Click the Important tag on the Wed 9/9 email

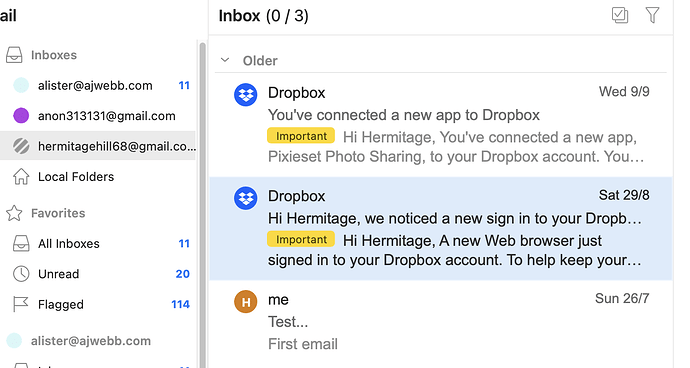(301, 136)
